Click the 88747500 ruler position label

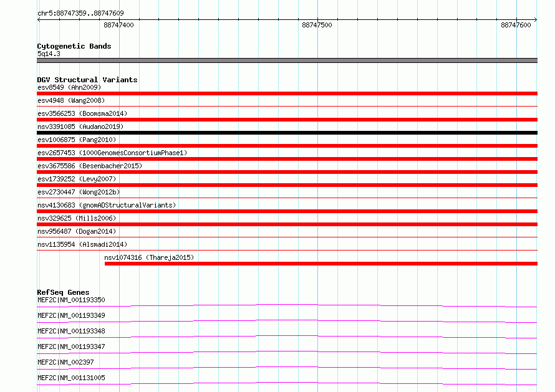coord(317,25)
